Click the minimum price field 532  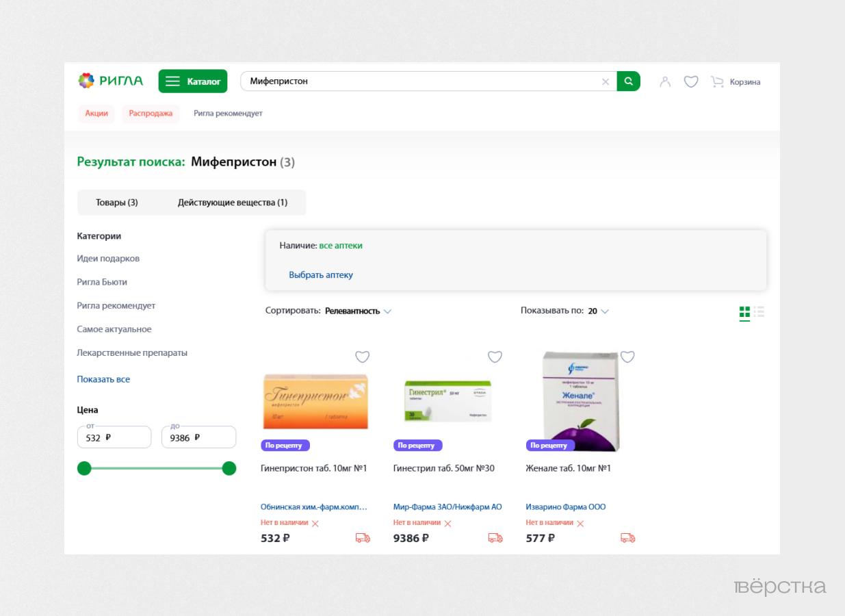click(114, 437)
